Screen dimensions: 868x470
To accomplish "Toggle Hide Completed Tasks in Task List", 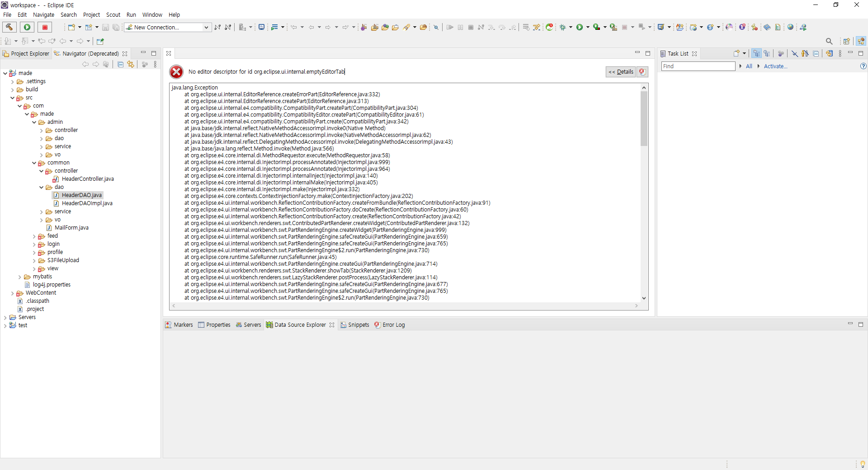I will click(x=794, y=53).
